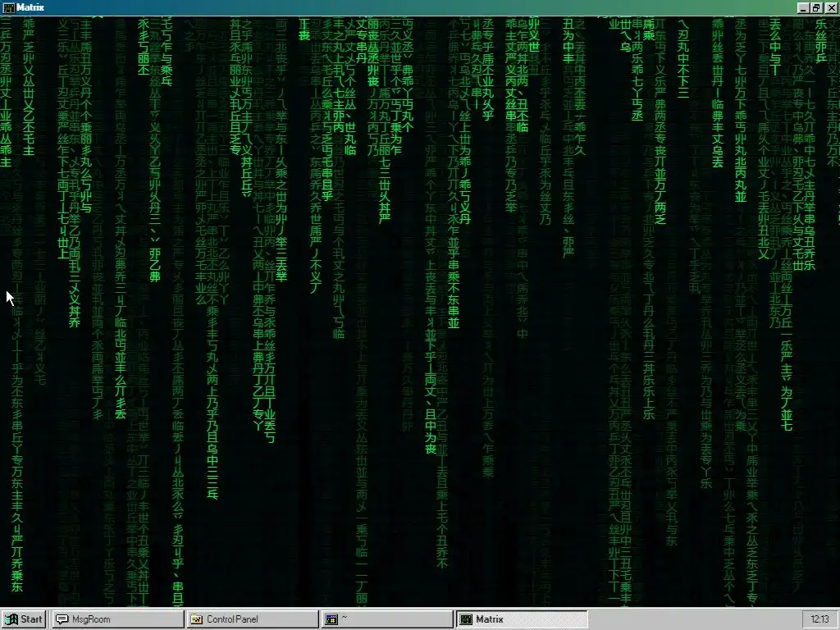Restore the Matrix window size
840x630 pixels.
point(816,7)
